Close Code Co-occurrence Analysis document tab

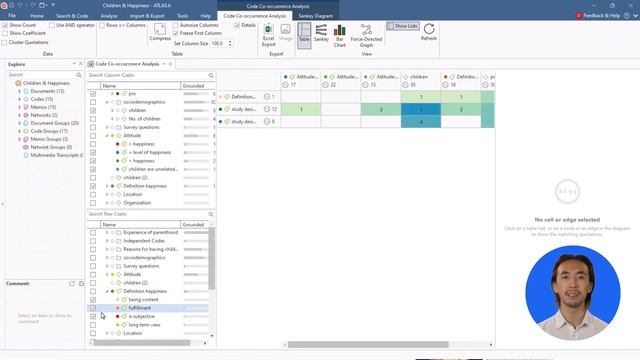tap(170, 64)
